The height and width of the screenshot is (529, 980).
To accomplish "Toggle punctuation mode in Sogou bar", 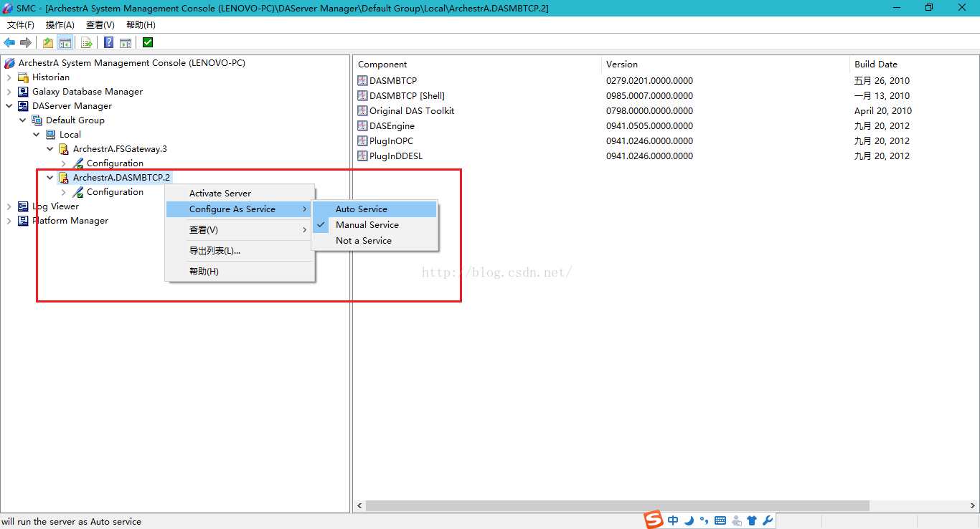I will coord(704,521).
